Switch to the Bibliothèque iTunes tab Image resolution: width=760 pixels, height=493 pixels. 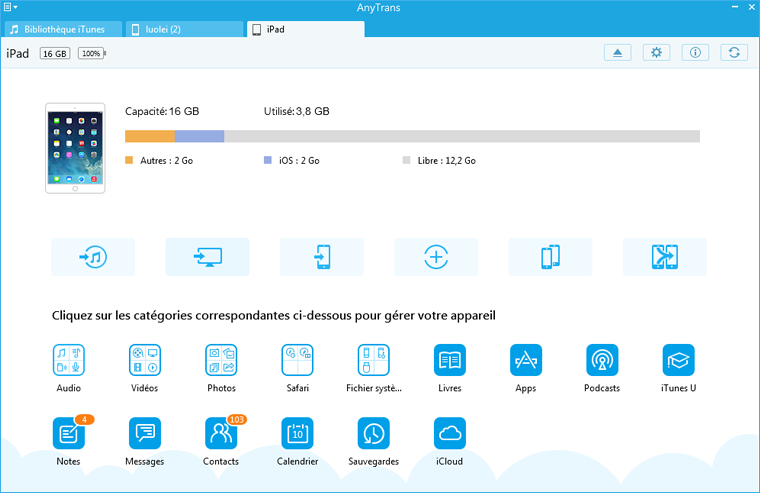[63, 29]
